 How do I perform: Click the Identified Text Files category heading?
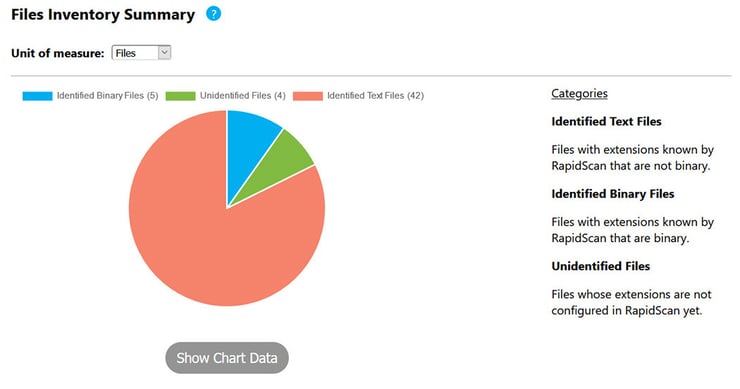click(606, 121)
